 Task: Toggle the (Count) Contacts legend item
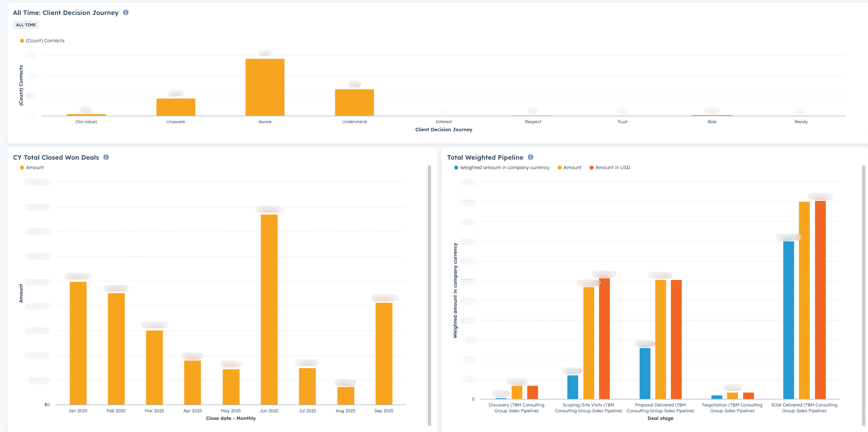pos(42,41)
